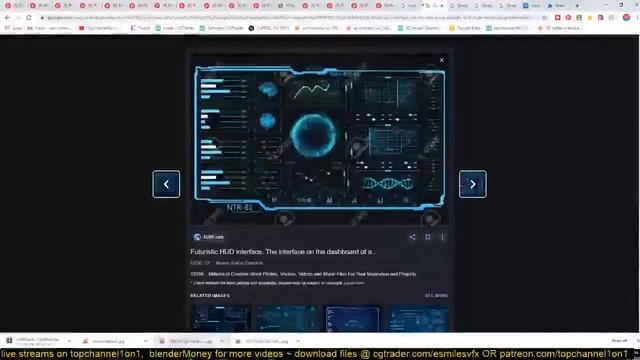
Task: Close the image preview panel
Action: click(x=442, y=60)
